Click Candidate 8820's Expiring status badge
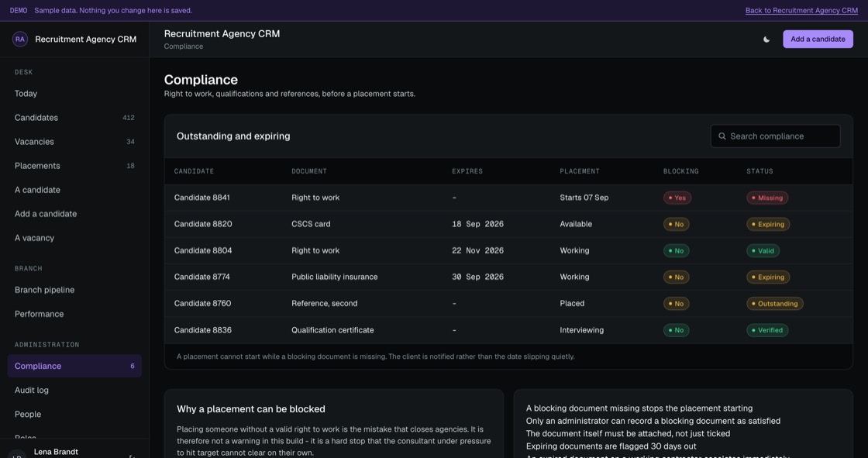Screen dimensions: 868x458 coord(768,224)
